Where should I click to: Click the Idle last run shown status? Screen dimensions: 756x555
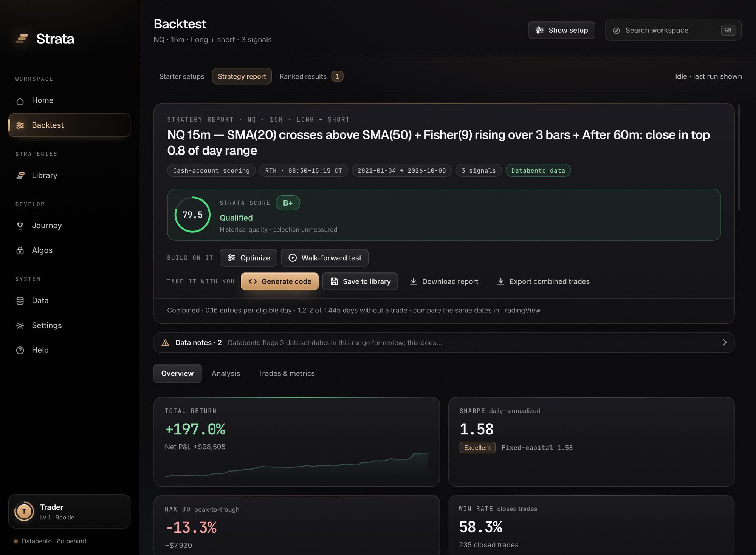point(708,76)
